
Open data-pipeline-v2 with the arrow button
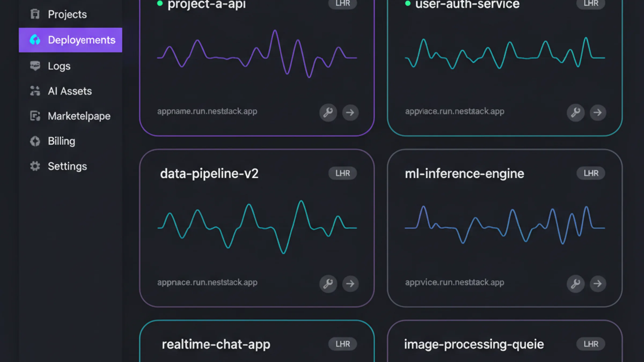pyautogui.click(x=350, y=284)
